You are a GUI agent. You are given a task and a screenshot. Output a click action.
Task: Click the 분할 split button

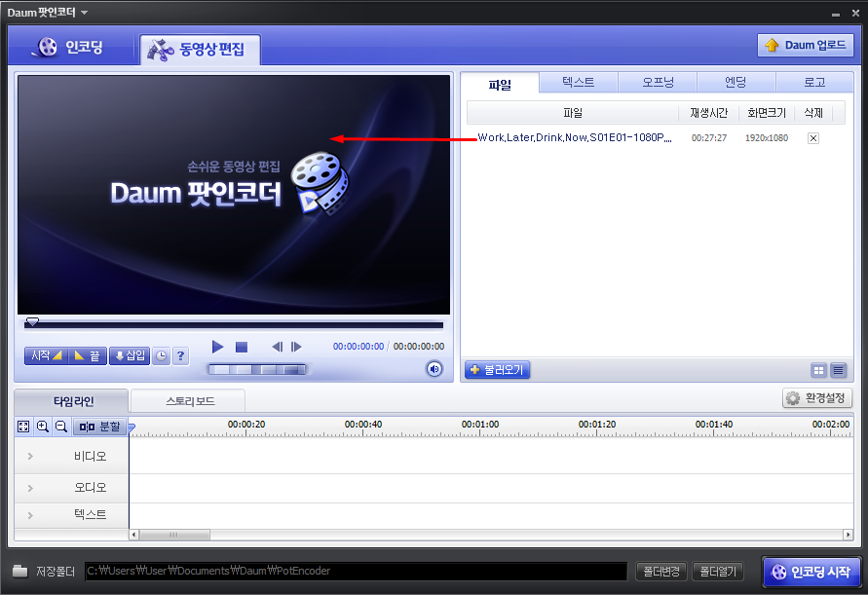(99, 427)
